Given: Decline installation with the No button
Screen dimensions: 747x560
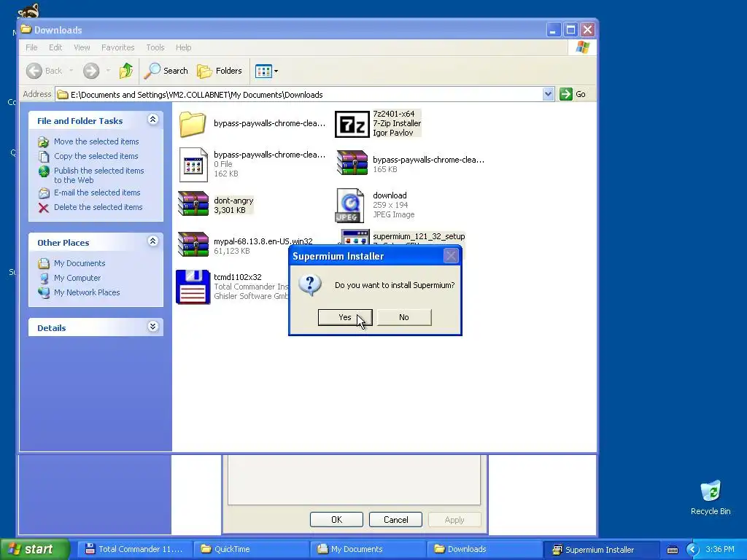Looking at the screenshot, I should click(404, 317).
